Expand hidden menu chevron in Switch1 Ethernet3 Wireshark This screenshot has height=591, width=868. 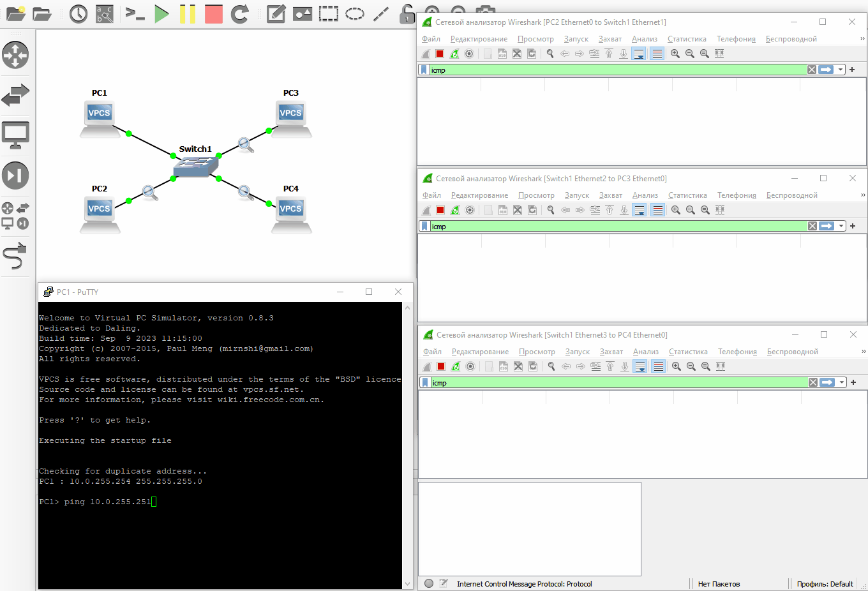coord(864,351)
